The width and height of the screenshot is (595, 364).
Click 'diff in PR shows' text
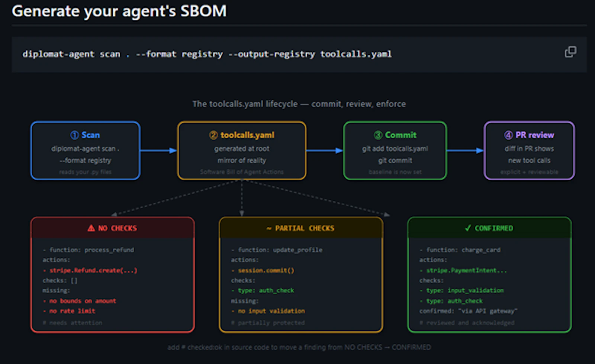(x=529, y=149)
